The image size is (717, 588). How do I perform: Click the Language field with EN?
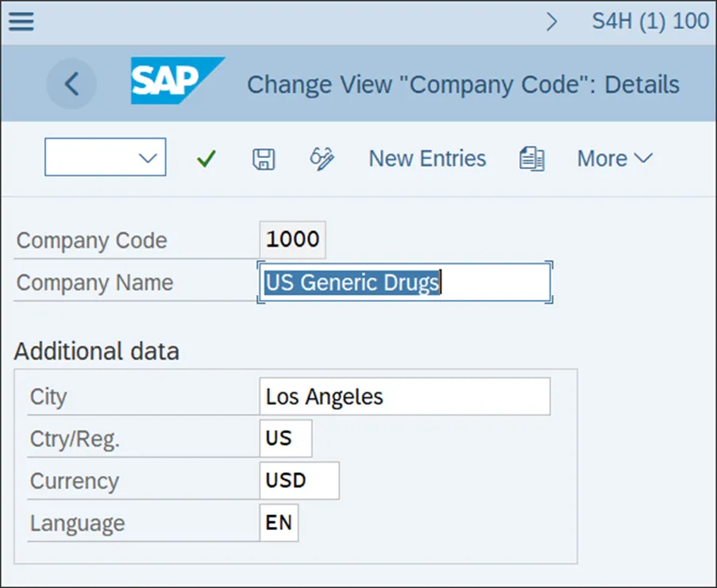[x=279, y=523]
